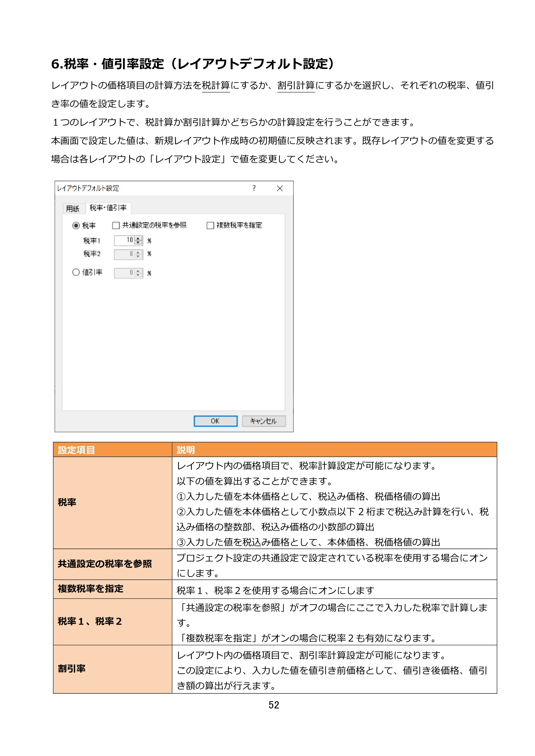Check the 複数税率を指定 checkbox
The image size is (535, 756).
click(x=210, y=226)
